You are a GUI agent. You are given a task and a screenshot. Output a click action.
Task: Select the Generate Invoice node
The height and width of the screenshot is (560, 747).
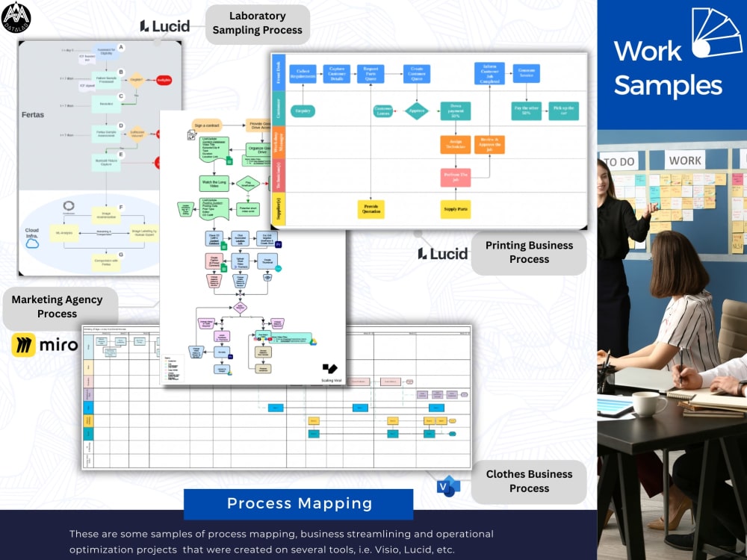point(527,73)
